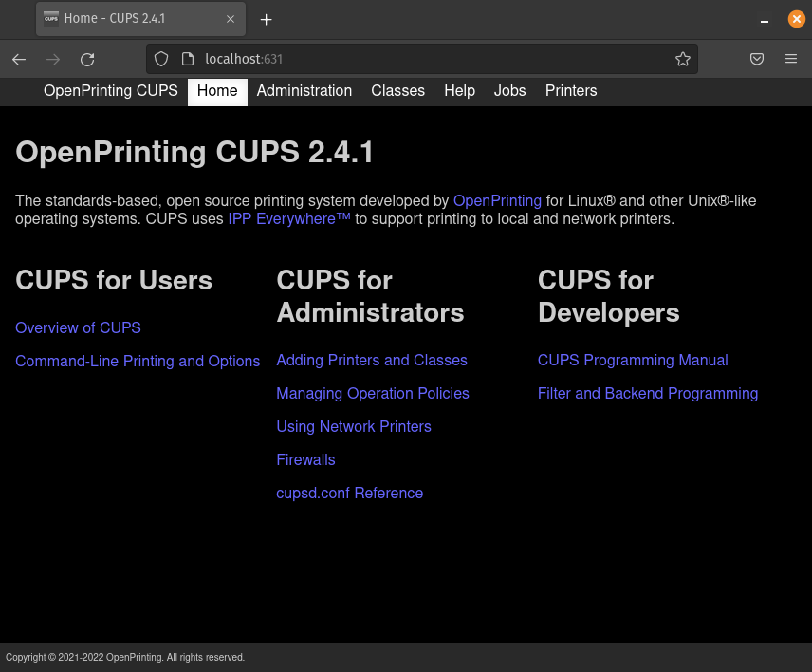The height and width of the screenshot is (672, 812).
Task: Open the Administration section
Action: click(x=304, y=91)
